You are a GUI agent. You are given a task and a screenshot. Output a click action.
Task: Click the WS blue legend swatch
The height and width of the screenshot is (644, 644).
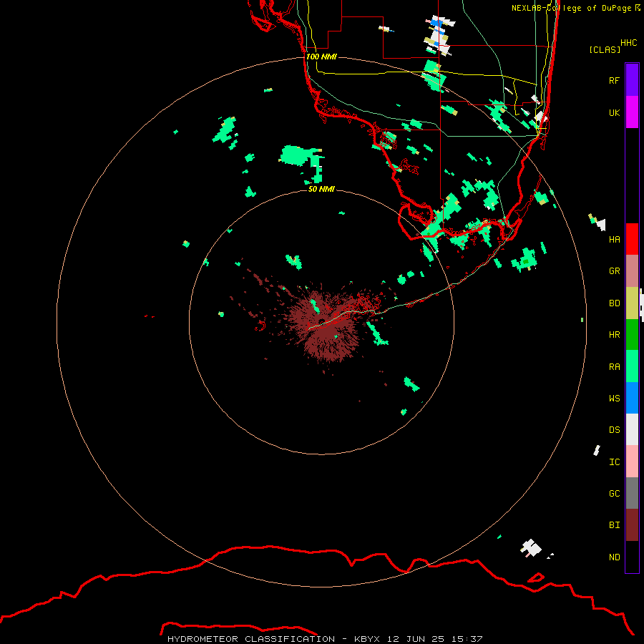point(632,398)
